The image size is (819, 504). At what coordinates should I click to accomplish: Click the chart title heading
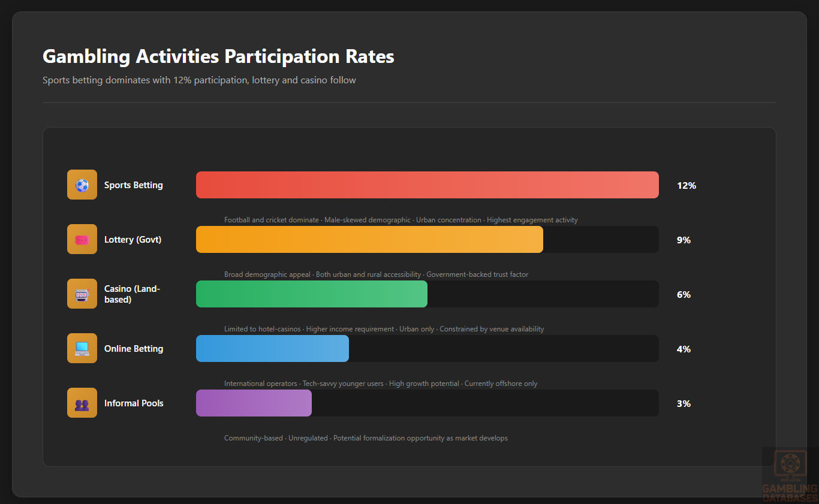218,56
